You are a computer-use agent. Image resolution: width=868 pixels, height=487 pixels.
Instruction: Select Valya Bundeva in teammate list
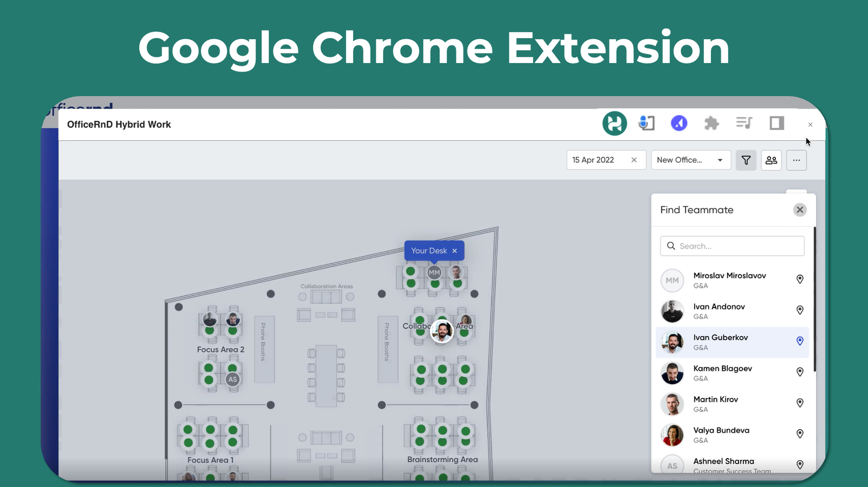tap(733, 435)
